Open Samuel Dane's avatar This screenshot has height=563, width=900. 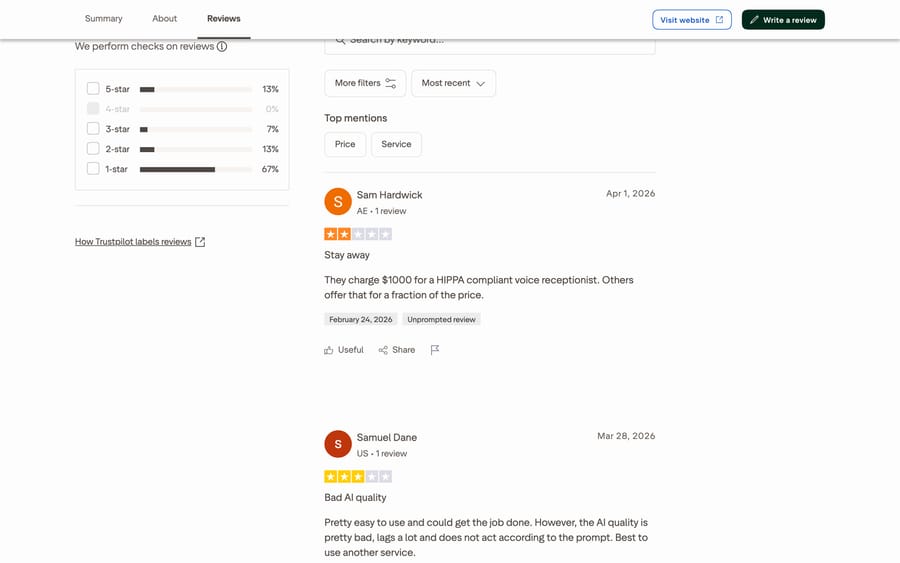coord(338,444)
